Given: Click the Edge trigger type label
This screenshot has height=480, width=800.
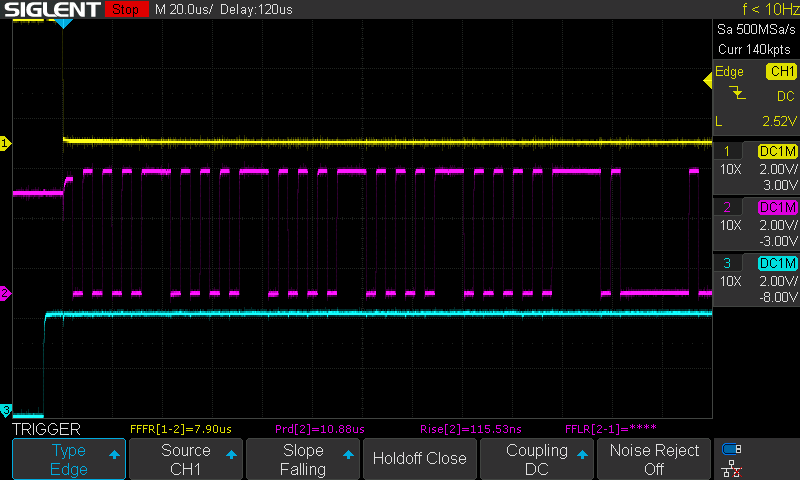Looking at the screenshot, I should click(x=729, y=72).
